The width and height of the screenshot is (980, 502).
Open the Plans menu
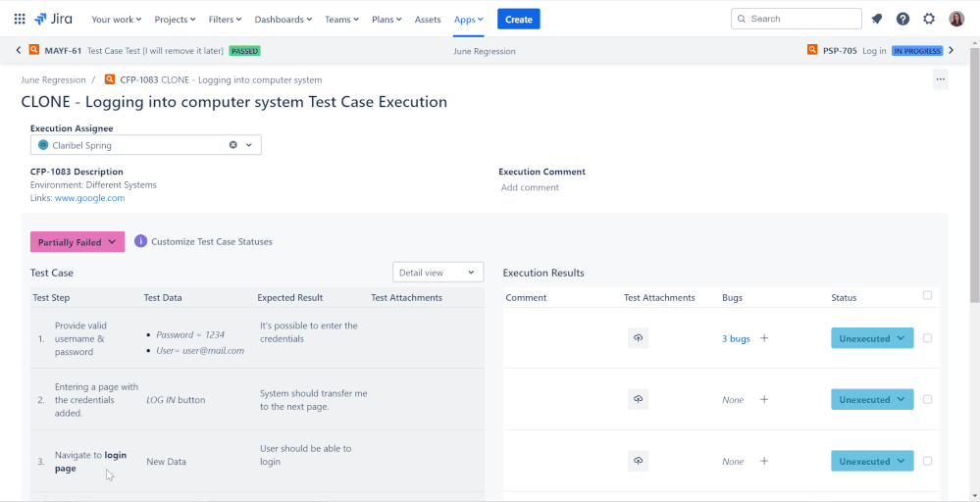387,20
